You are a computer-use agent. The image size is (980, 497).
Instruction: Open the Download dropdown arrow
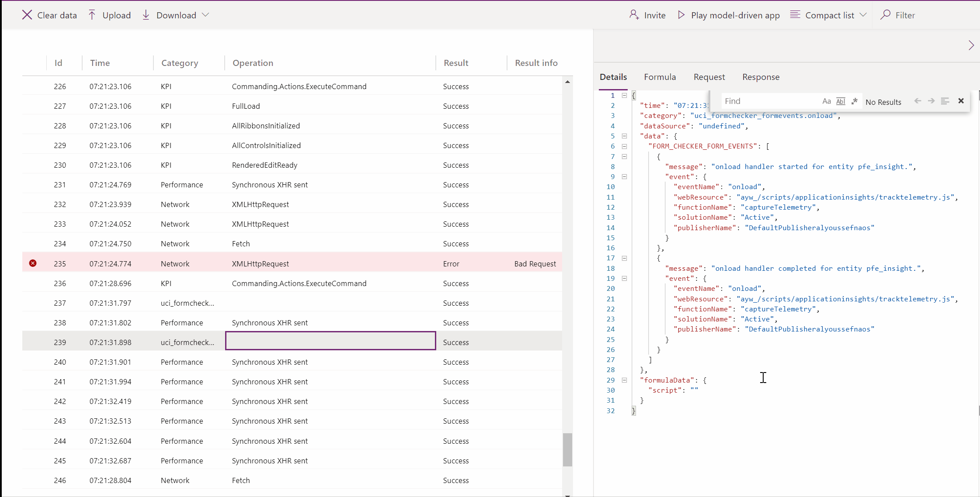point(205,15)
